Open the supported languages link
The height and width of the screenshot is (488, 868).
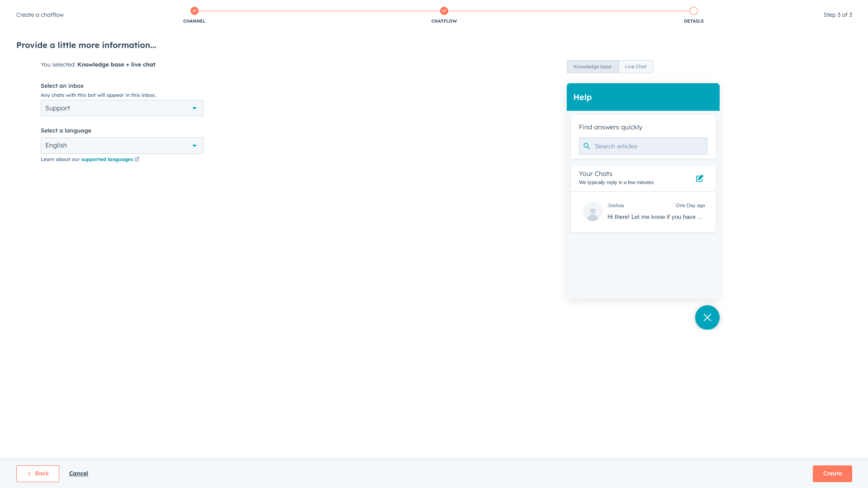point(107,159)
